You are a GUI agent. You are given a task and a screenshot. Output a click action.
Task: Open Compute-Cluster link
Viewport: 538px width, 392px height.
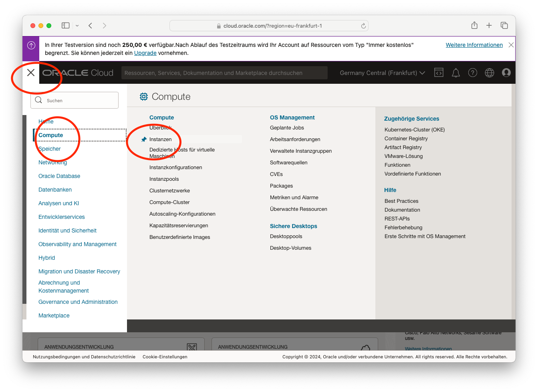coord(169,202)
